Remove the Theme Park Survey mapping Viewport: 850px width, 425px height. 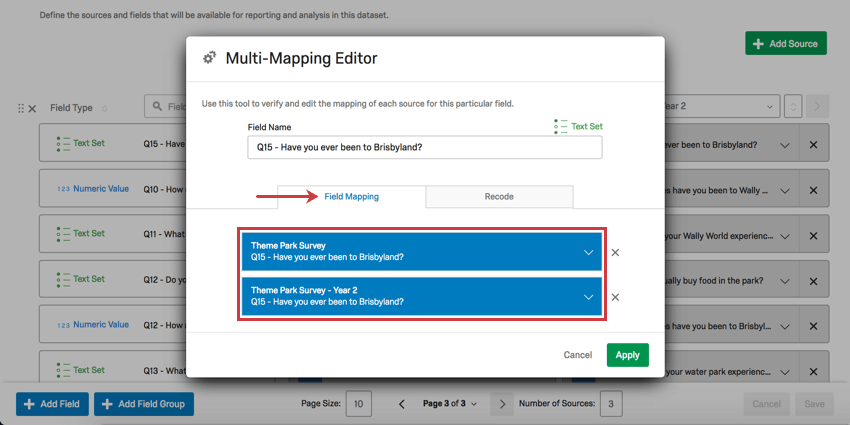click(615, 252)
